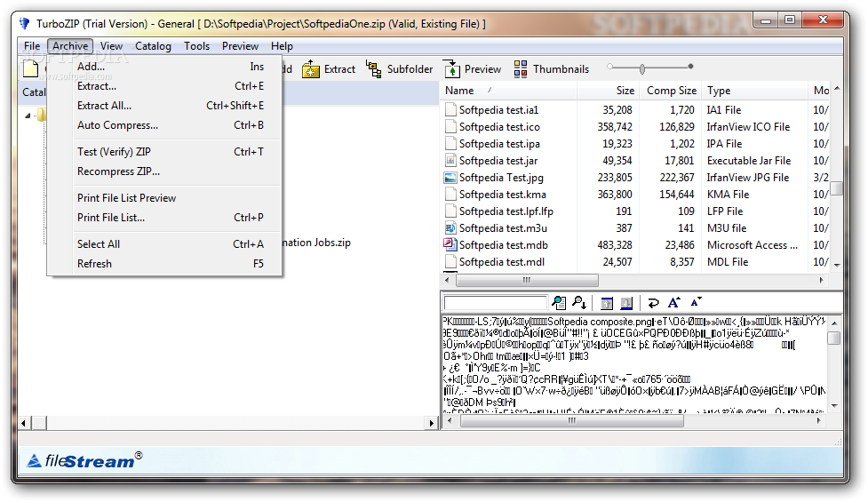Toggle word wrap in preview pane
This screenshot has height=502, width=868.
653,303
